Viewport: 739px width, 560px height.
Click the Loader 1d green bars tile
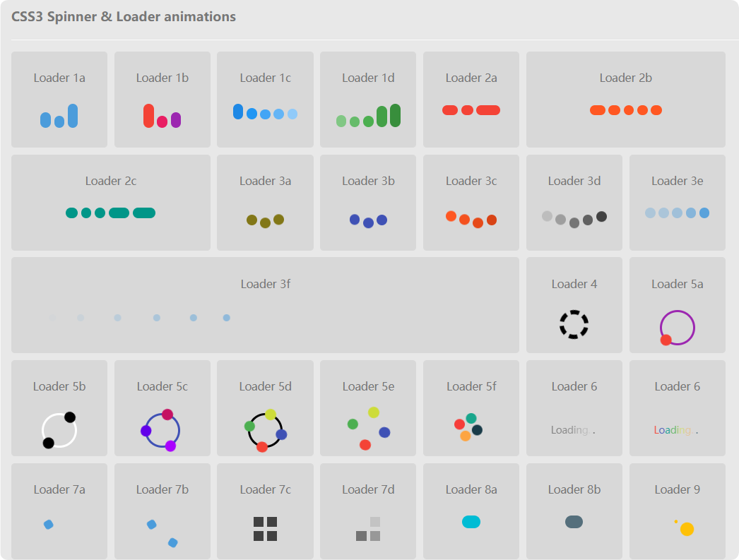[368, 100]
